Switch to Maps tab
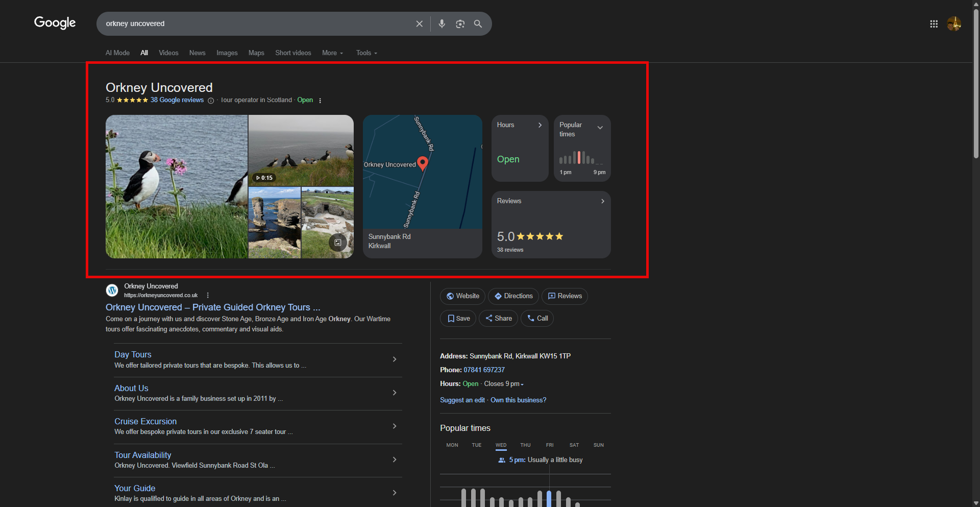The height and width of the screenshot is (507, 980). 256,53
